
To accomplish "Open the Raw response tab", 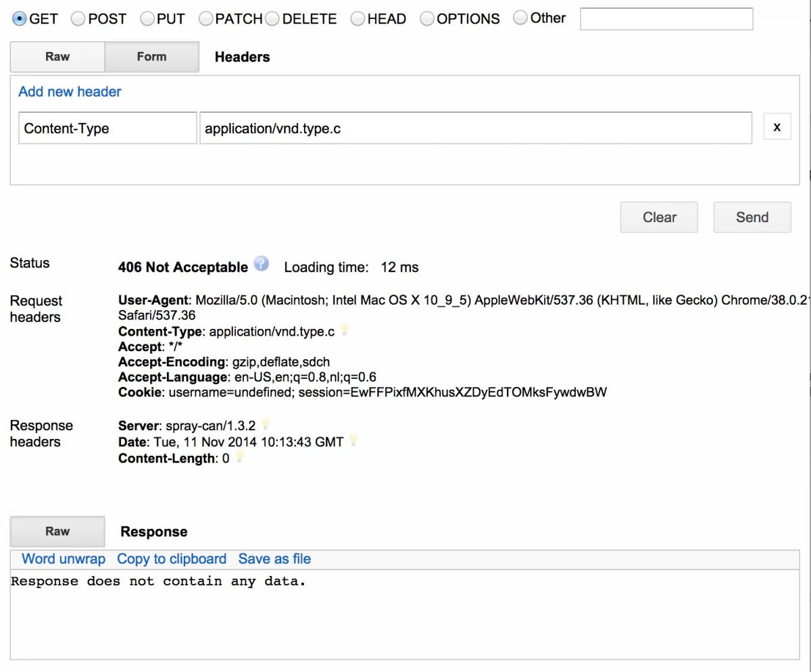I will [x=57, y=532].
